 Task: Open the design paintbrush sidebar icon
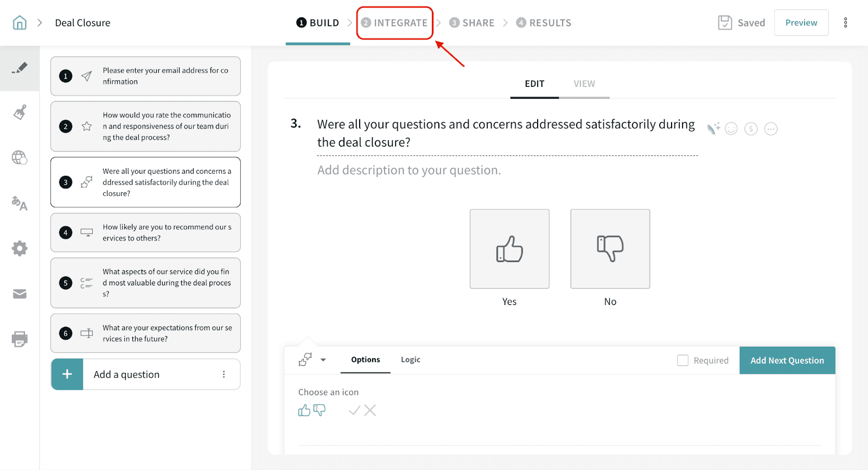pyautogui.click(x=20, y=113)
